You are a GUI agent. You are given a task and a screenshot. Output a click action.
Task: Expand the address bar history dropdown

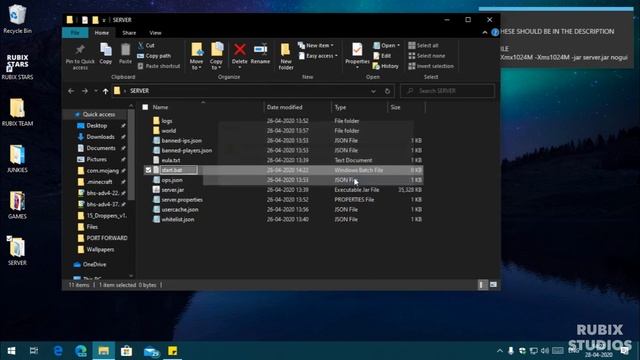click(373, 91)
